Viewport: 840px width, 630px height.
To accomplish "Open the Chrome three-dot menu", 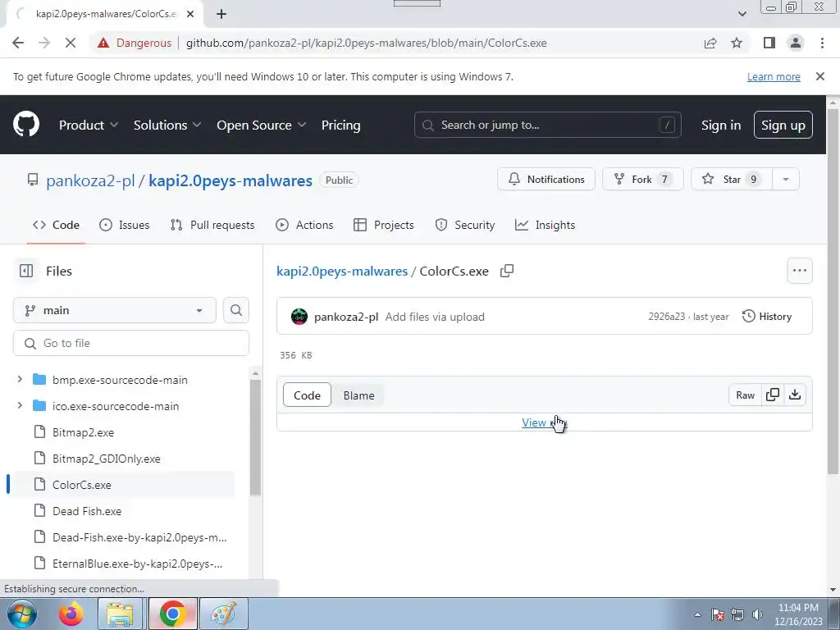I will (x=822, y=43).
